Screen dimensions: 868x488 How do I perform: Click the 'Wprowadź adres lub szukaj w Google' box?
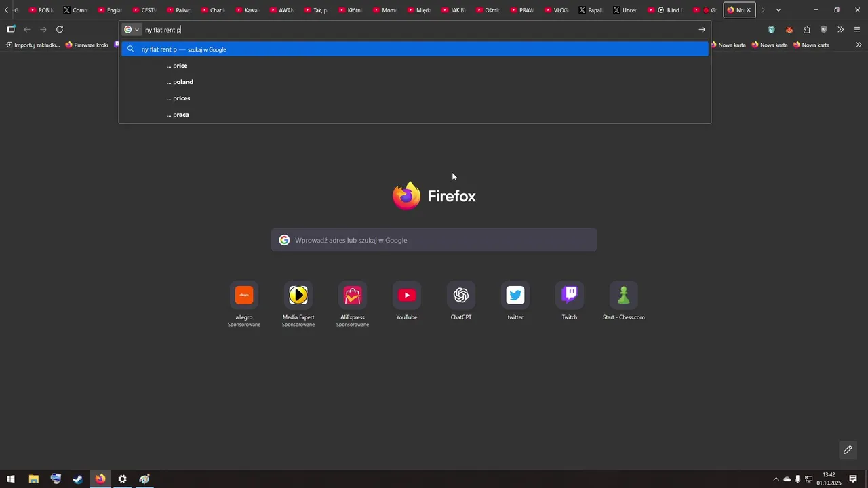tap(434, 240)
